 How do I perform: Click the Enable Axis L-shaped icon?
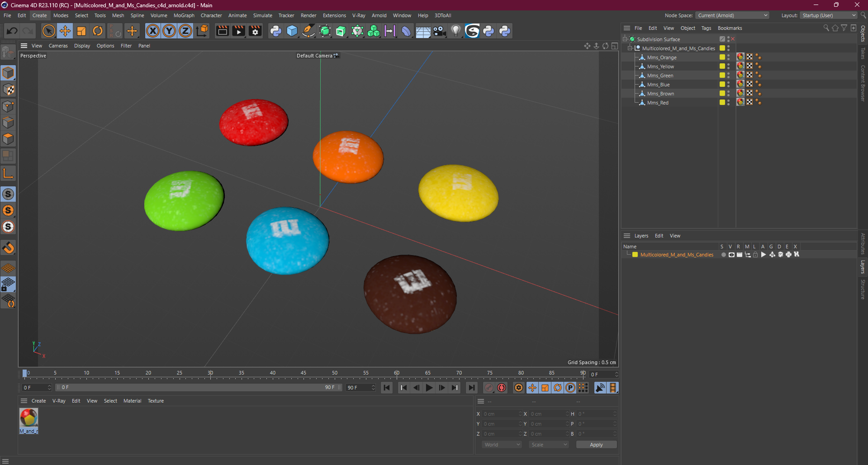[x=8, y=173]
